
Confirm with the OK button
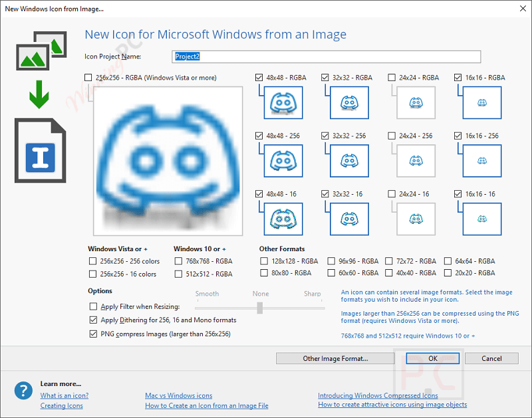[433, 358]
